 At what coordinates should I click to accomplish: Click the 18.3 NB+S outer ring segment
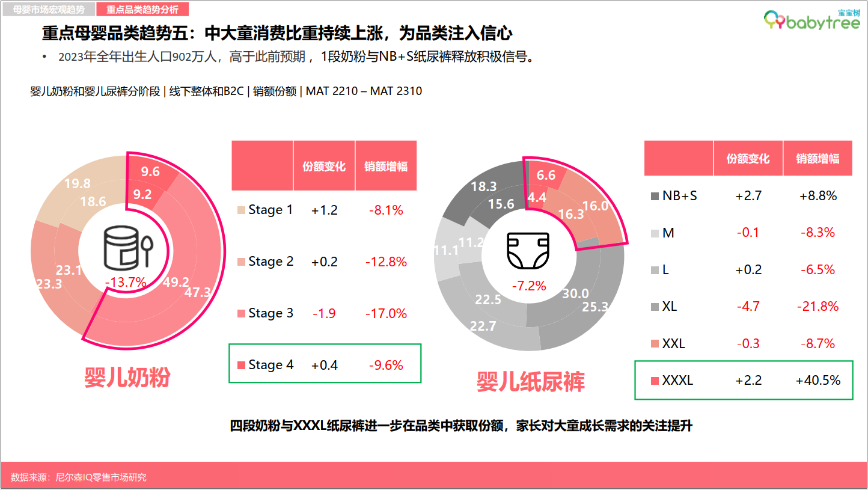point(483,186)
